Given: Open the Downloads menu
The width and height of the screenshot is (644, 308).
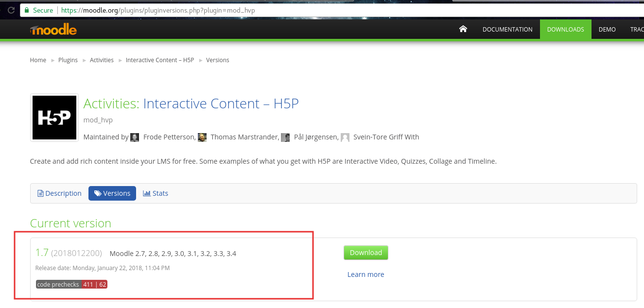Looking at the screenshot, I should 566,29.
